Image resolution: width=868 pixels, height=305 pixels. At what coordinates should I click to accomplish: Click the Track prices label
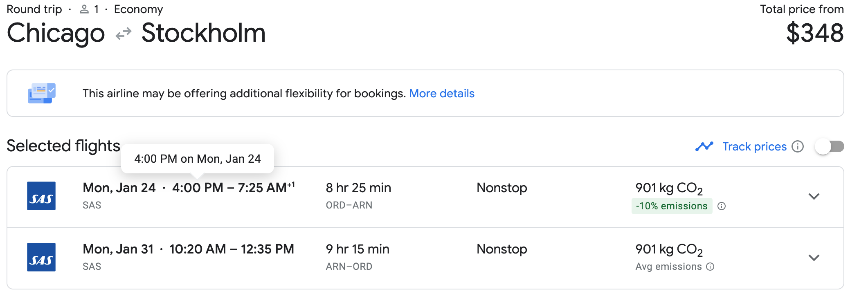click(754, 146)
